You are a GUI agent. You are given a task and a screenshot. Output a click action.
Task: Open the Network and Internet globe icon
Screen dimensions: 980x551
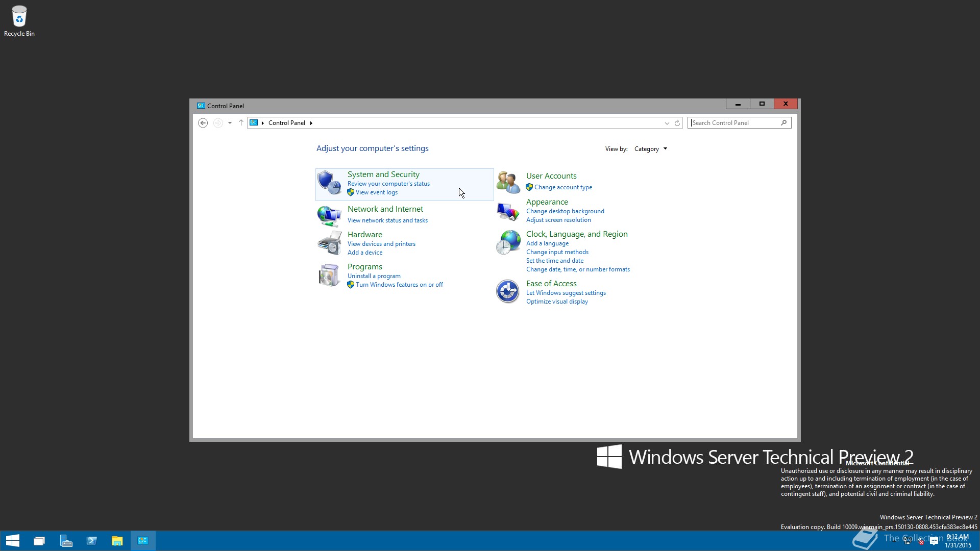coord(329,216)
